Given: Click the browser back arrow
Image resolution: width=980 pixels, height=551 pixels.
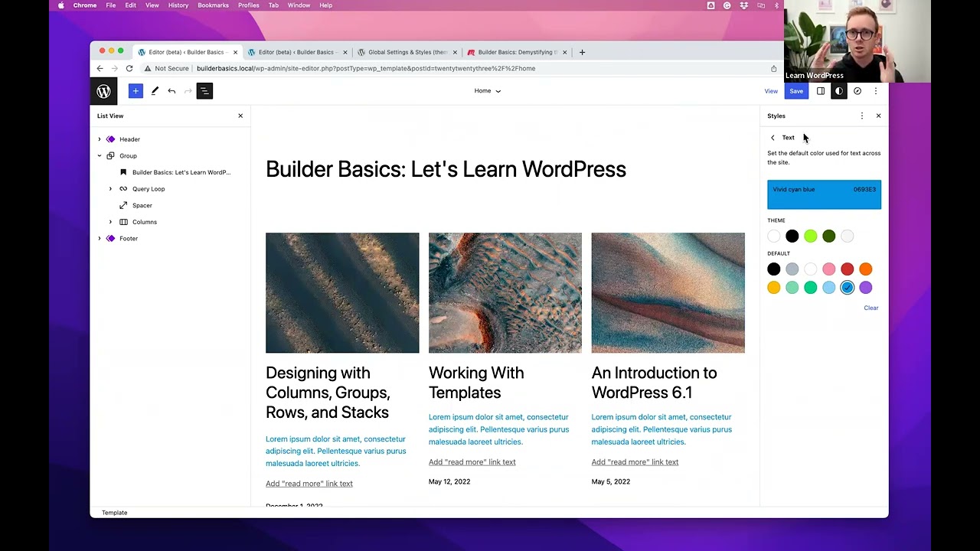Looking at the screenshot, I should click(x=100, y=68).
